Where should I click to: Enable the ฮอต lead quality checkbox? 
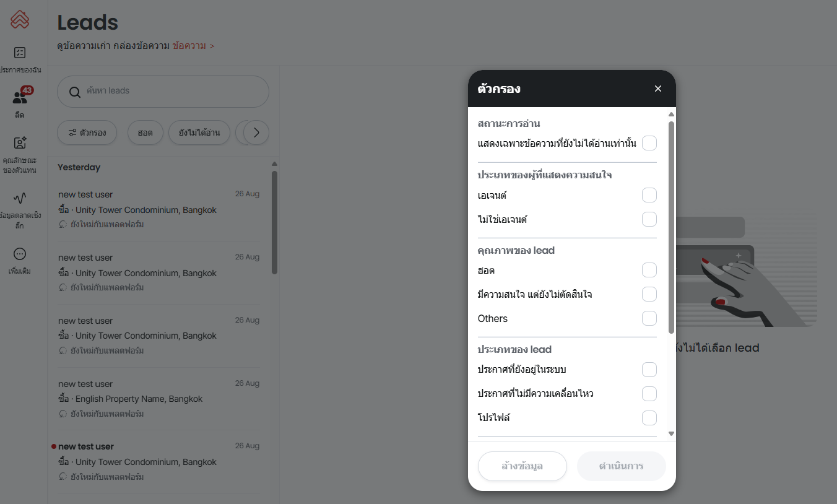coord(649,270)
